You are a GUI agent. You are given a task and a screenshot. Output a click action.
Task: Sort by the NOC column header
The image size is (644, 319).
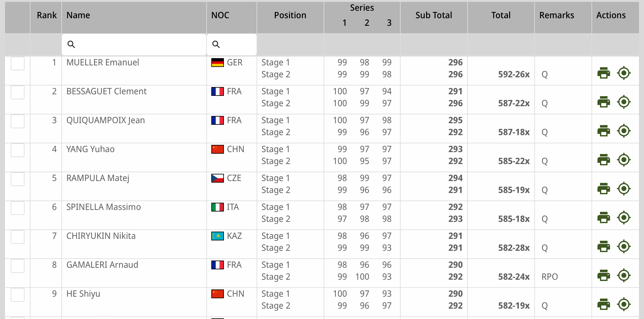220,15
